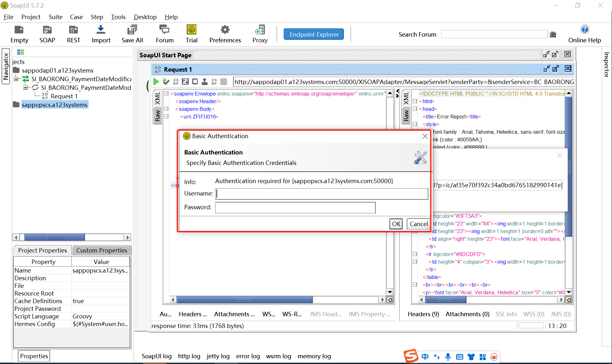The width and height of the screenshot is (612, 364).
Task: Click the empty square icon in request toolbar
Action: pos(195,82)
